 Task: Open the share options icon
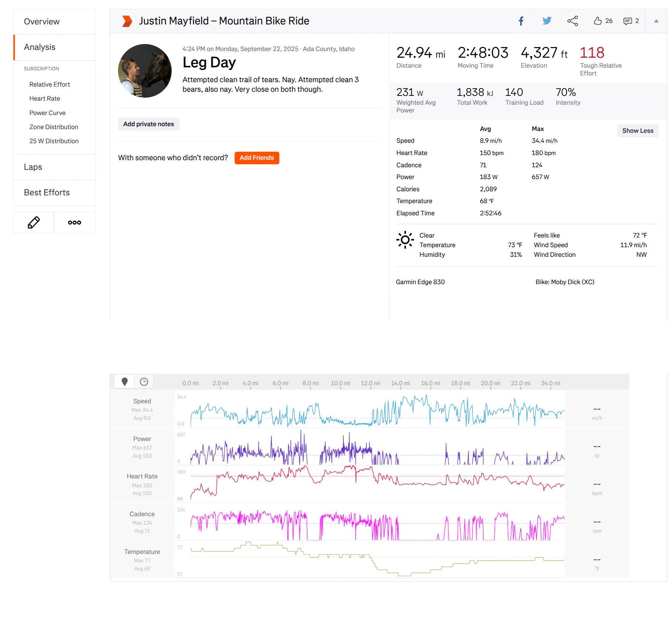coord(572,21)
